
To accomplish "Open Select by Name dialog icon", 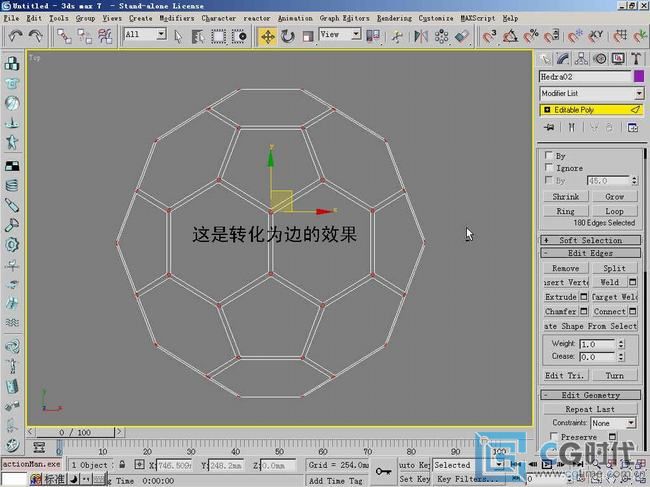I will coord(198,36).
